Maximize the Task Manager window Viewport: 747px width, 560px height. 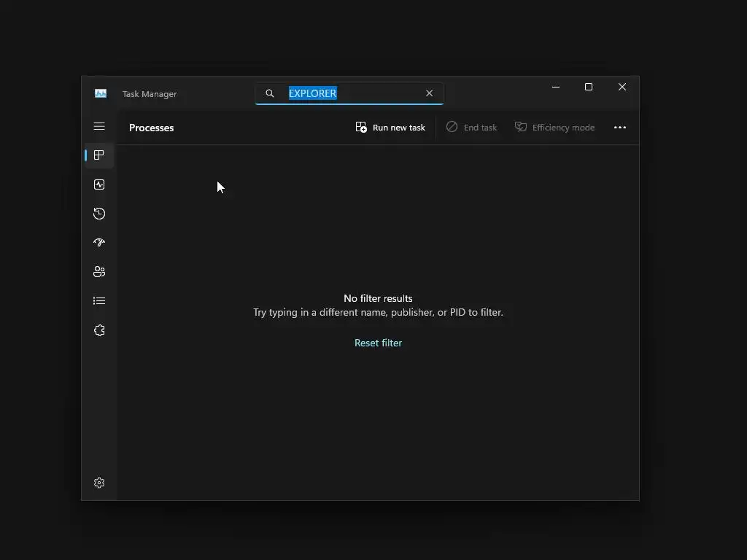[589, 87]
